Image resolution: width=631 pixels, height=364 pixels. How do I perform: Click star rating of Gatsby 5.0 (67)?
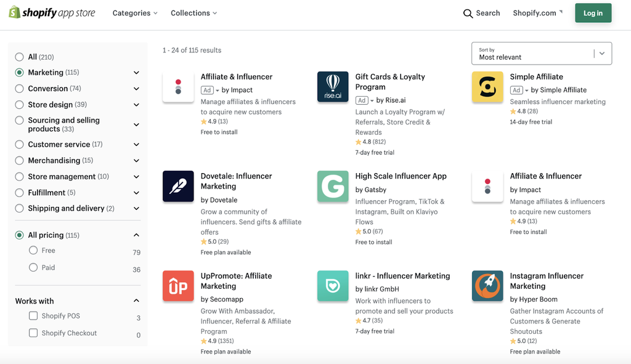[369, 232]
